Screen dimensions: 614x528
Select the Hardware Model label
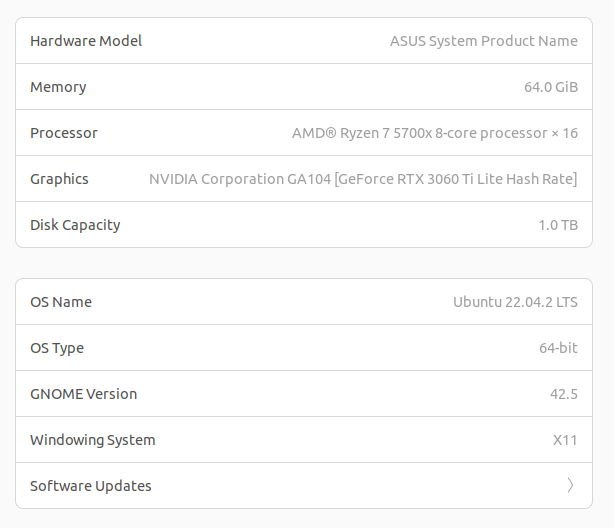coord(86,41)
